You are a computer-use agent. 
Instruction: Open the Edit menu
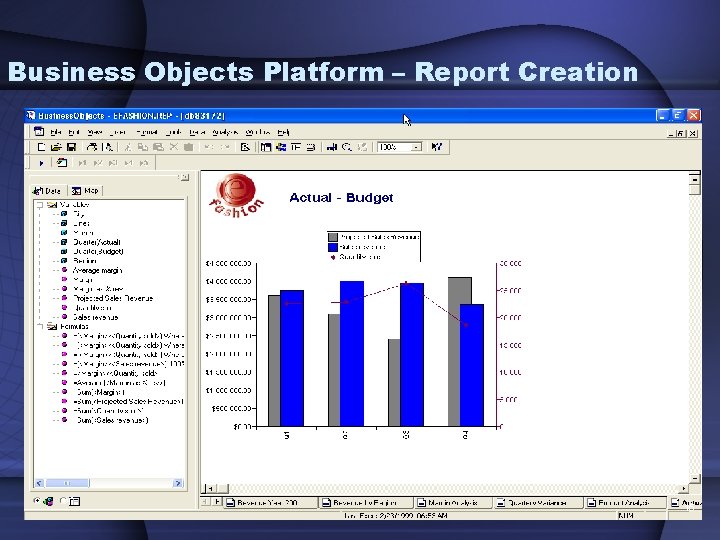(74, 132)
